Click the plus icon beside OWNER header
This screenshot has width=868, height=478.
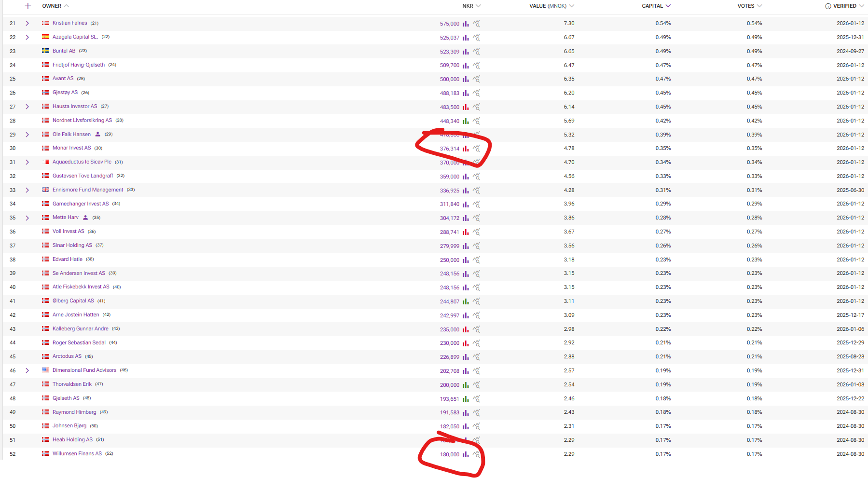point(28,6)
